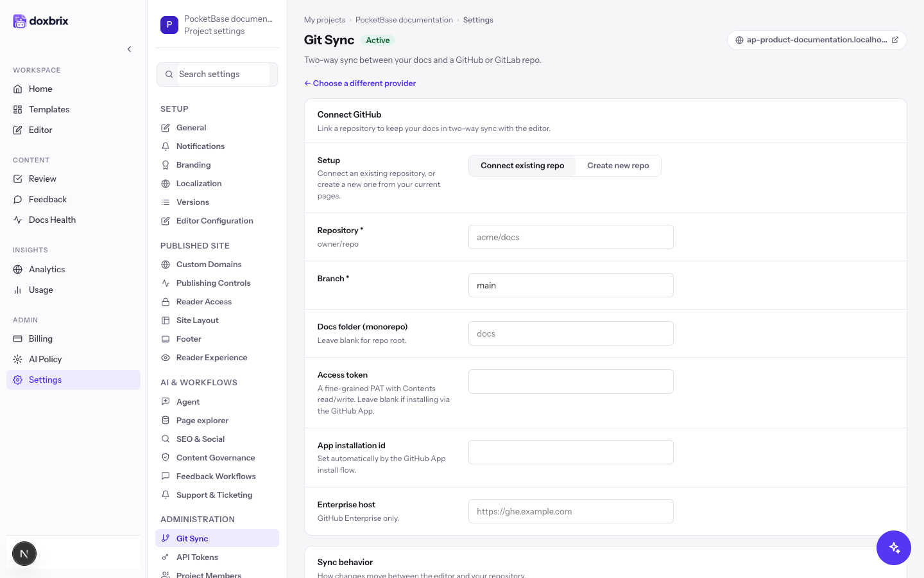This screenshot has height=578, width=924.
Task: Click the AI Policy sparkle icon
Action: point(18,359)
